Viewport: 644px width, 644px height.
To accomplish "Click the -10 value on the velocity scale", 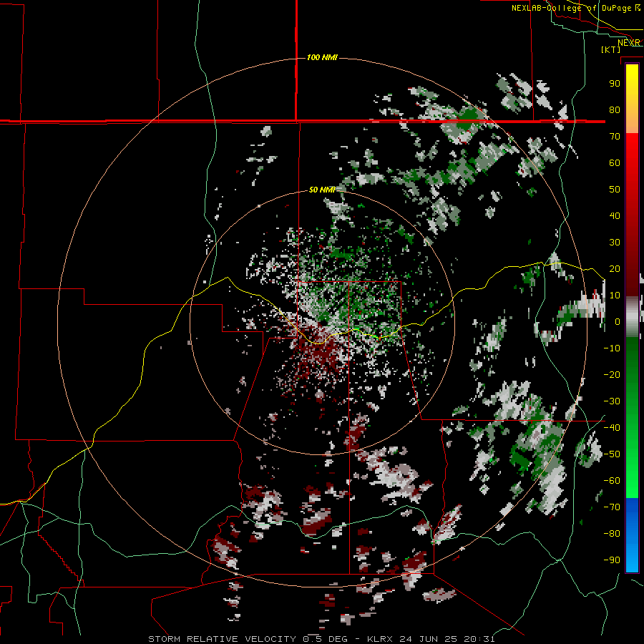I will click(612, 348).
